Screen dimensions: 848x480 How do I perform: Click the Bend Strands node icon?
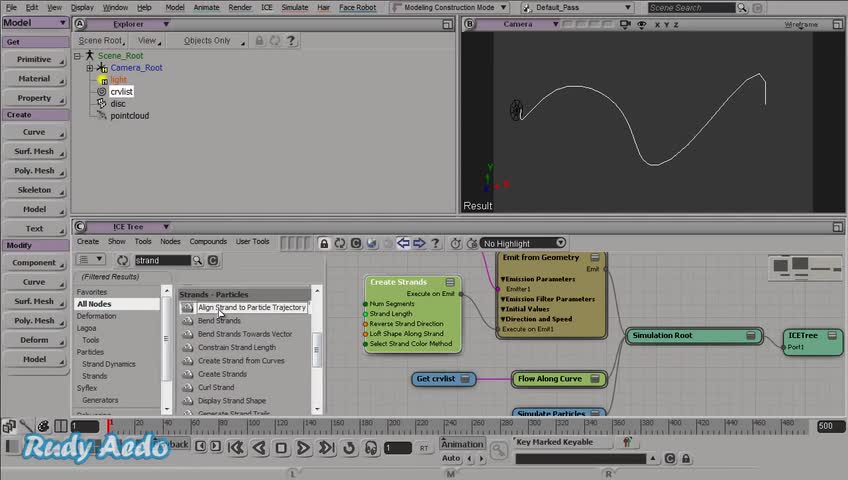188,321
